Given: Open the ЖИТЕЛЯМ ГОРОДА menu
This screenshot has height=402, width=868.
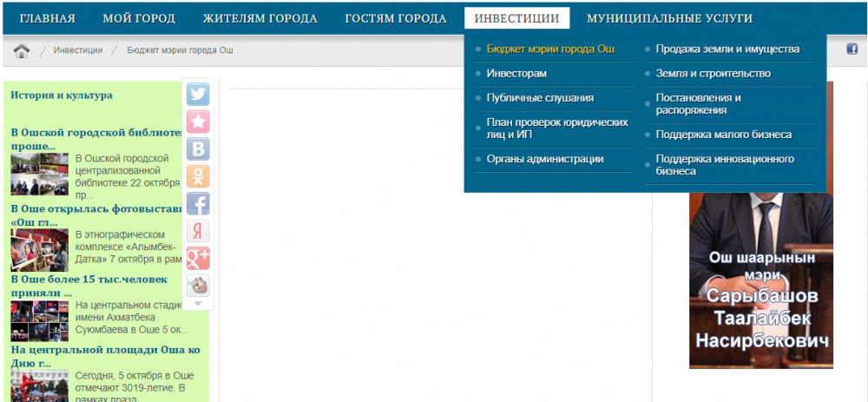Looking at the screenshot, I should [260, 18].
